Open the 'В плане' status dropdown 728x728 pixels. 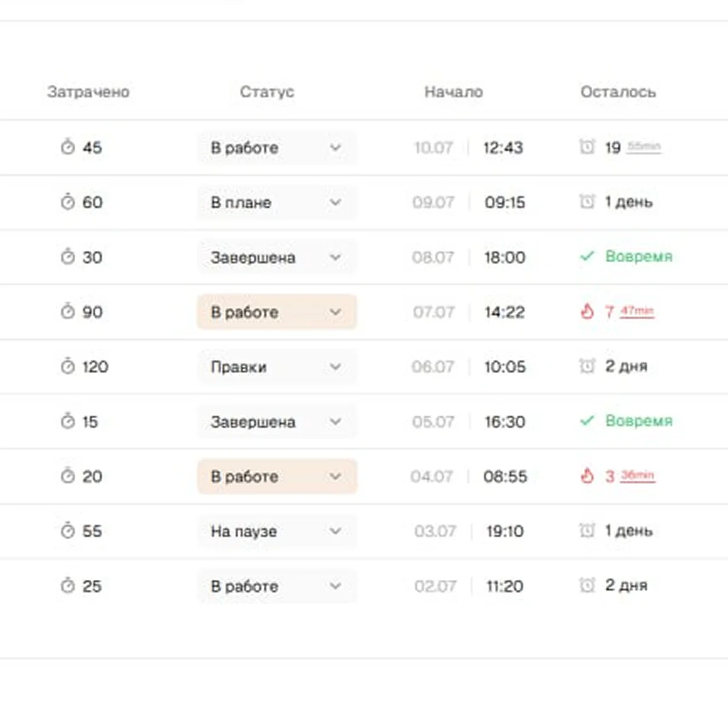(277, 203)
